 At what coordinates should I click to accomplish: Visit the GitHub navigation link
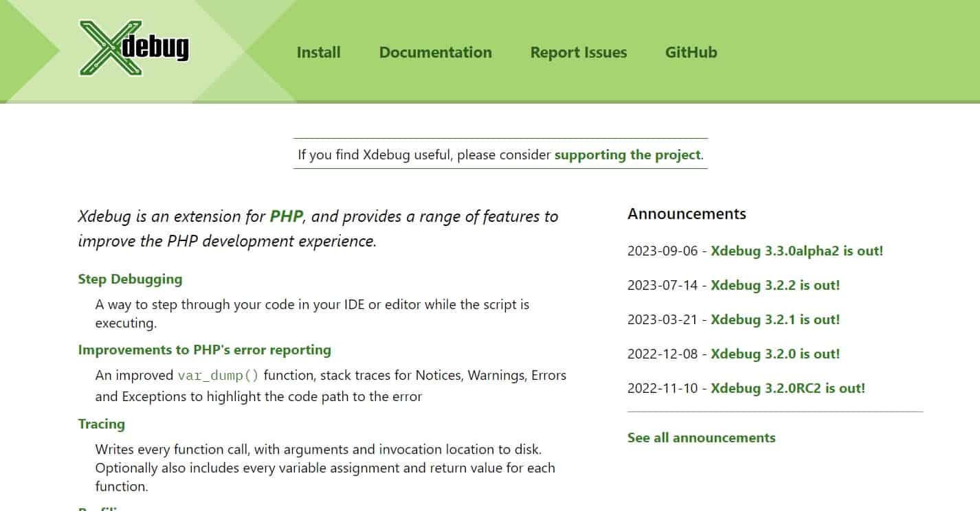pyautogui.click(x=691, y=53)
